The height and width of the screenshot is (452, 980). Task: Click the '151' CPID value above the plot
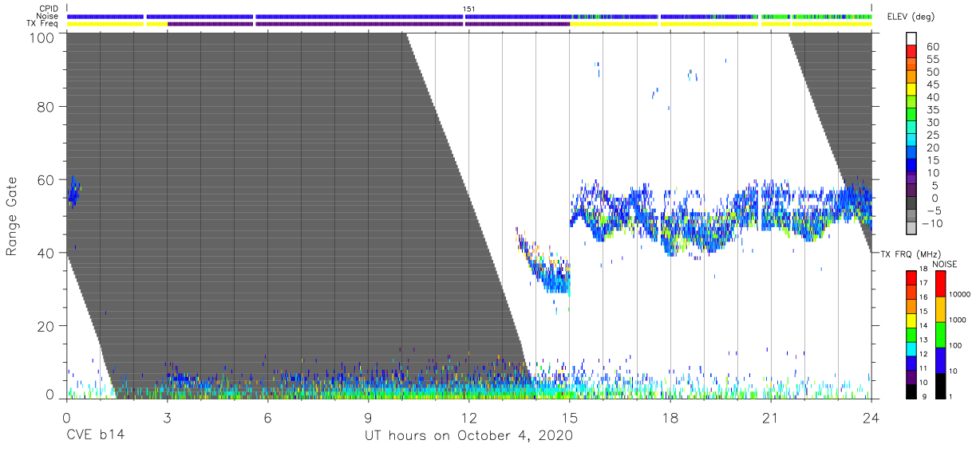pyautogui.click(x=468, y=9)
